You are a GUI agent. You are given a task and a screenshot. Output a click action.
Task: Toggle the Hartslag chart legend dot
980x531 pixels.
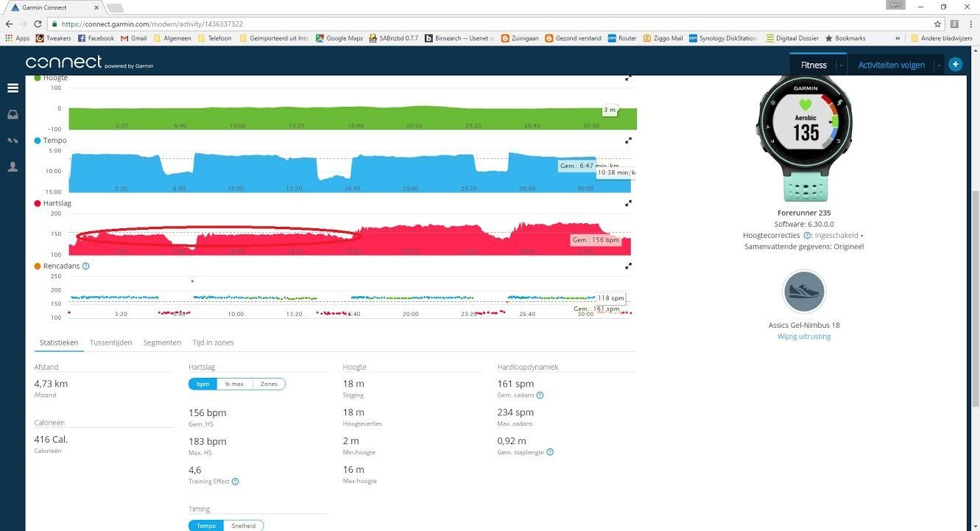tap(38, 203)
